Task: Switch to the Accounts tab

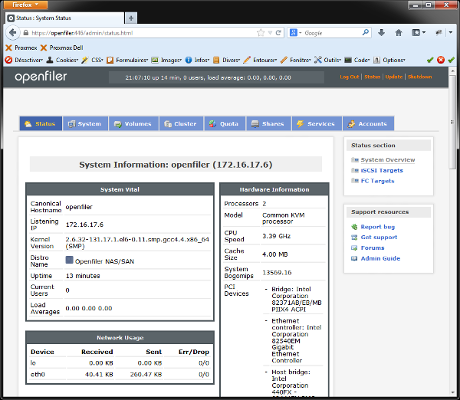Action: (x=368, y=124)
